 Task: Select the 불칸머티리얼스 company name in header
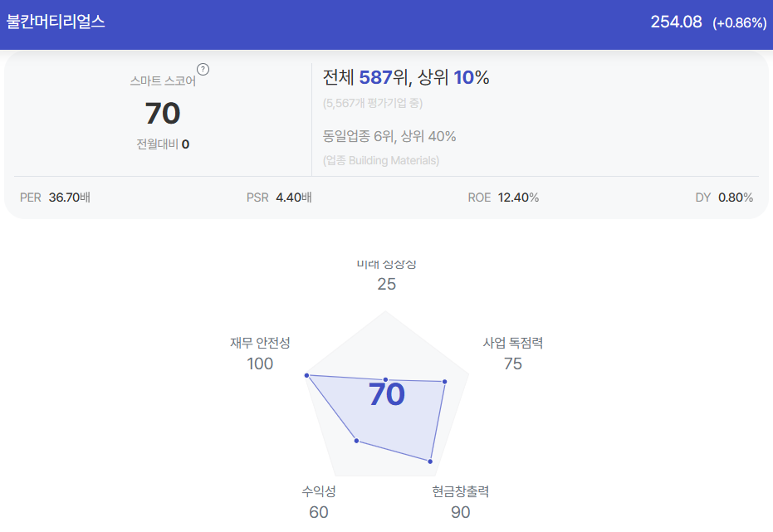coord(56,22)
